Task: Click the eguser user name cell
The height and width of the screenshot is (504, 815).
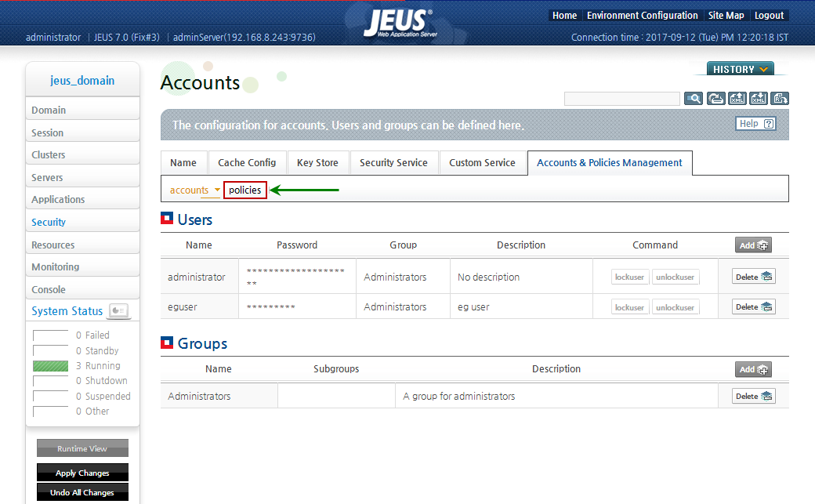Action: click(x=200, y=307)
